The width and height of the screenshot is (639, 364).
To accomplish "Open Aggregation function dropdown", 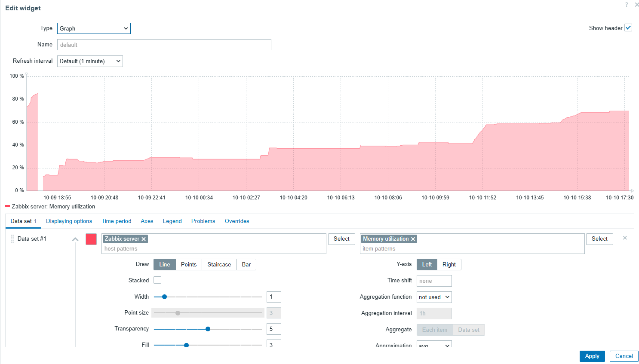I will point(434,297).
